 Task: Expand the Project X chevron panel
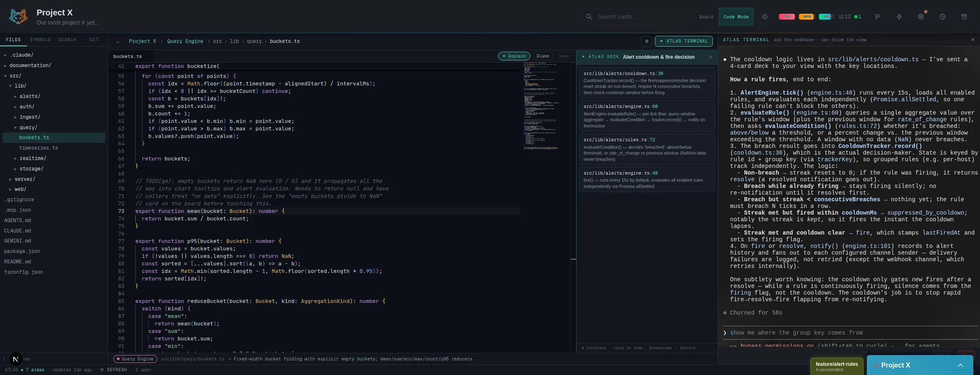(x=960, y=365)
